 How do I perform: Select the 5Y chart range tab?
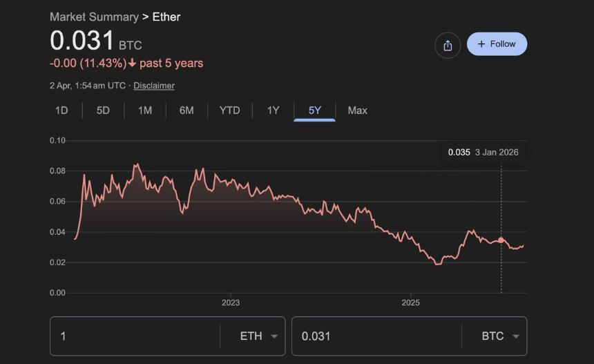[315, 111]
